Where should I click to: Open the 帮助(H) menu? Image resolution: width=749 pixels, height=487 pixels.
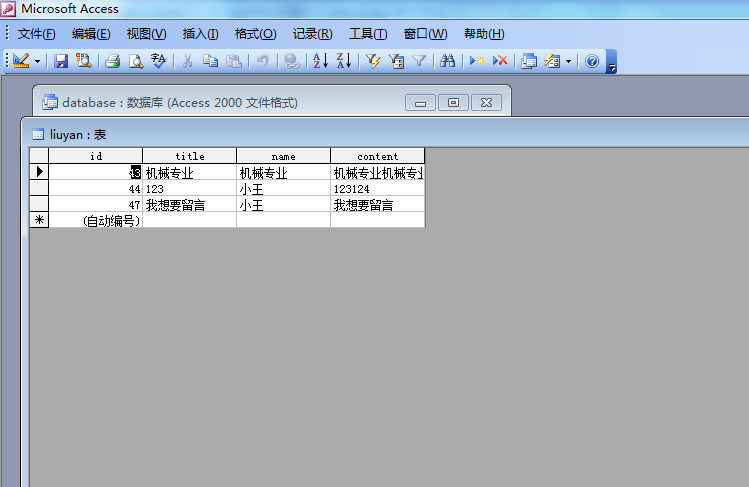point(484,34)
